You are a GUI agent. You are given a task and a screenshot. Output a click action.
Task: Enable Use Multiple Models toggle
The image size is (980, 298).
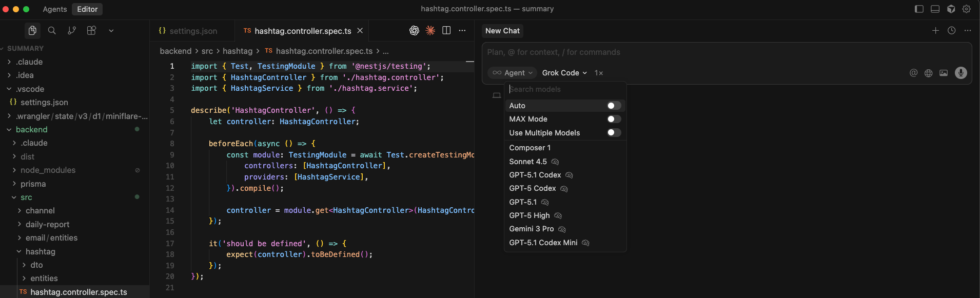(614, 133)
